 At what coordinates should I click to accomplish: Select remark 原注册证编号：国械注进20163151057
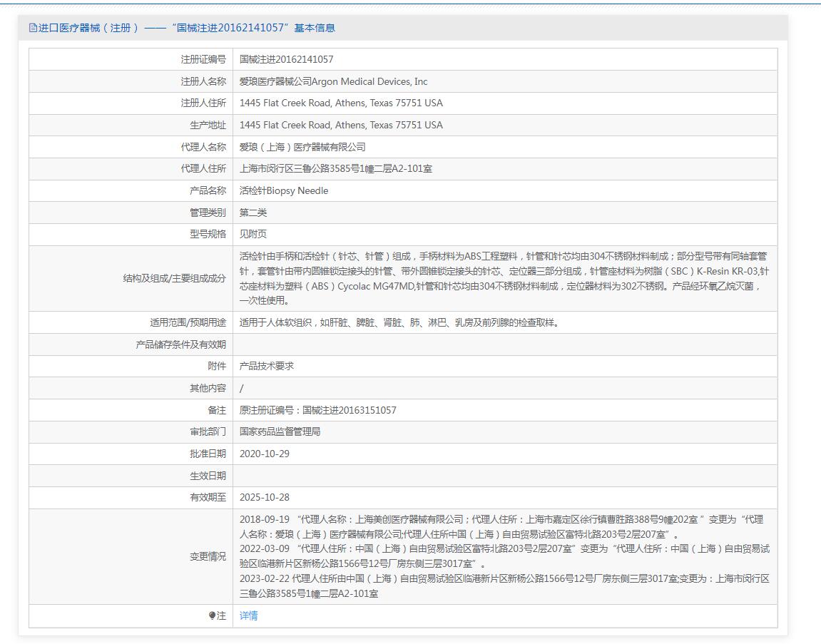[318, 410]
